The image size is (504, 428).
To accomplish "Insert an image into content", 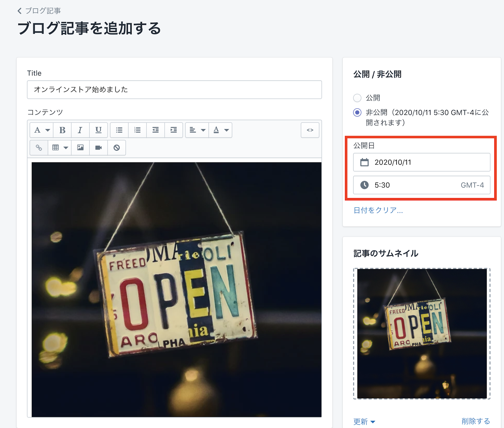I will click(80, 148).
